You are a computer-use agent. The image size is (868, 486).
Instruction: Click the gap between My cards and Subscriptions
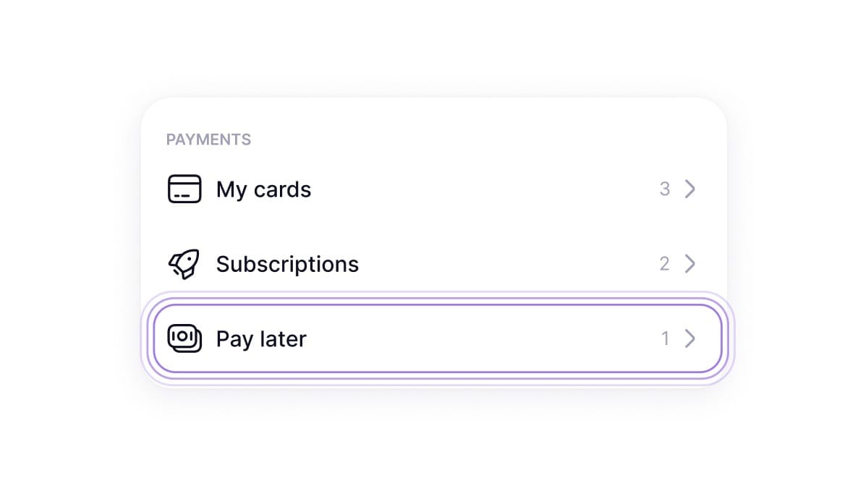coord(434,226)
